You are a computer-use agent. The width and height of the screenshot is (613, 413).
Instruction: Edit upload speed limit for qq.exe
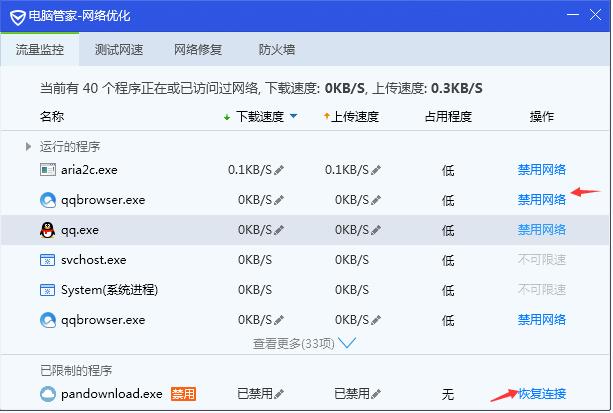click(x=376, y=230)
